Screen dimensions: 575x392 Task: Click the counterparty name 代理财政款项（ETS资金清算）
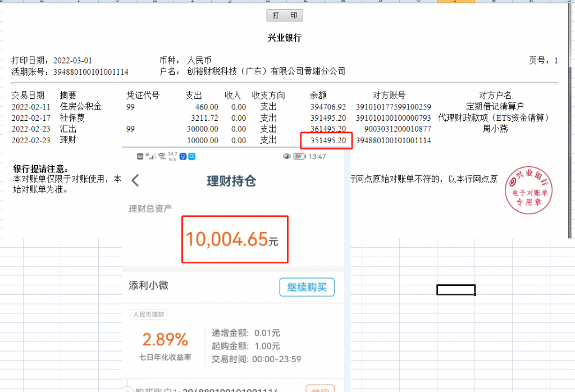[495, 118]
